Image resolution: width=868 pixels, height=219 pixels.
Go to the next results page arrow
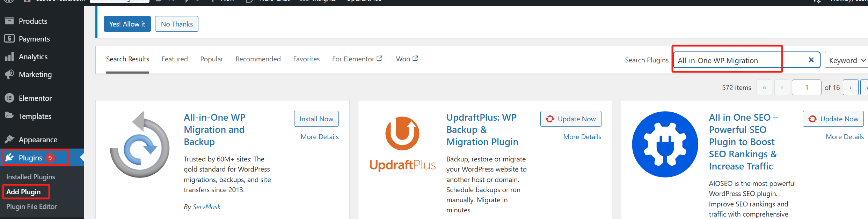tap(851, 88)
